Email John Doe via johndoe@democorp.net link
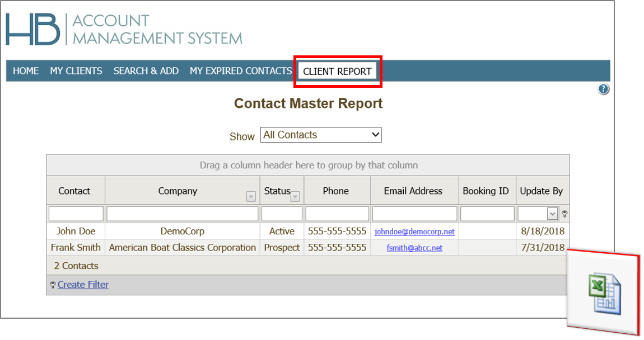This screenshot has height=340, width=644. [x=414, y=231]
